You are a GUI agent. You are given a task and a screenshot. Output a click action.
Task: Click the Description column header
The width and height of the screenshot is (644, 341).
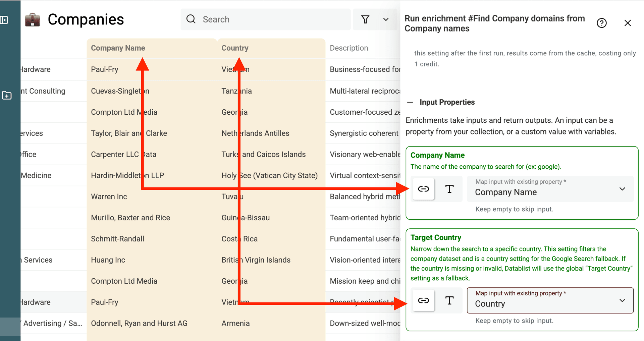point(349,48)
